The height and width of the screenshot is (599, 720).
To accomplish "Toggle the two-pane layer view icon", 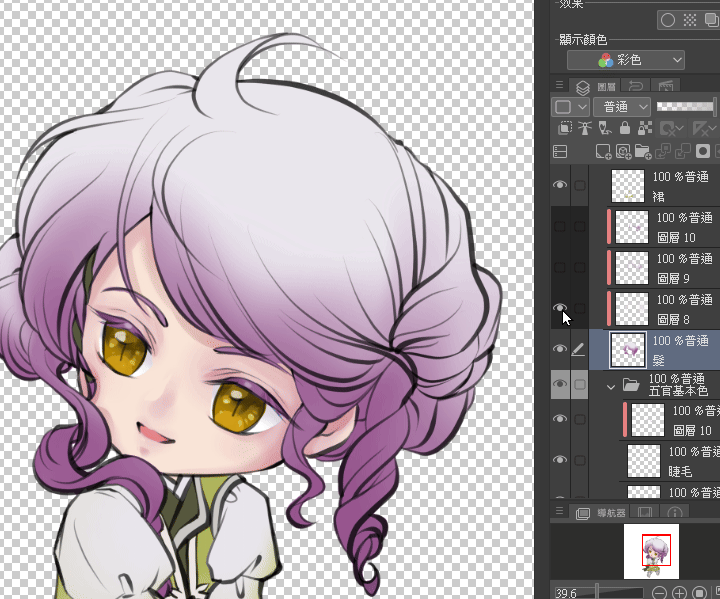I will (x=560, y=152).
